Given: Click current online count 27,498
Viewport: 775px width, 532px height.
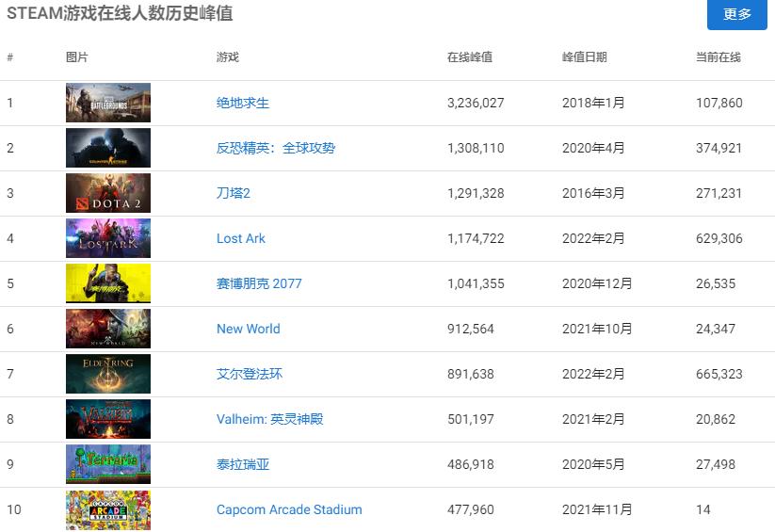Looking at the screenshot, I should click(716, 464).
